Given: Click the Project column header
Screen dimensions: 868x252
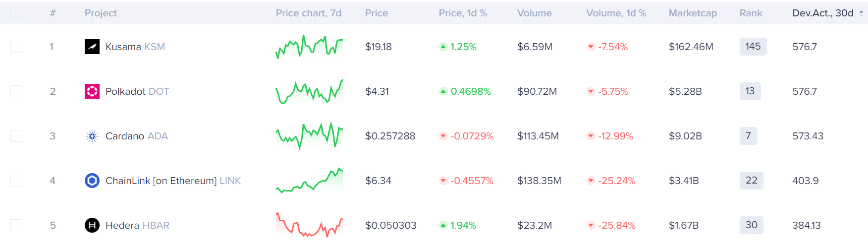Looking at the screenshot, I should [x=101, y=13].
